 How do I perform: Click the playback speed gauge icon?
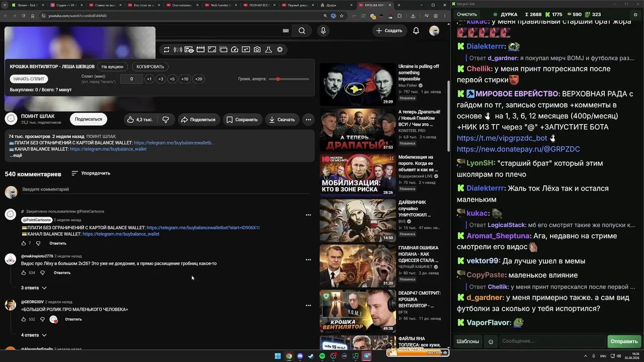(234, 49)
